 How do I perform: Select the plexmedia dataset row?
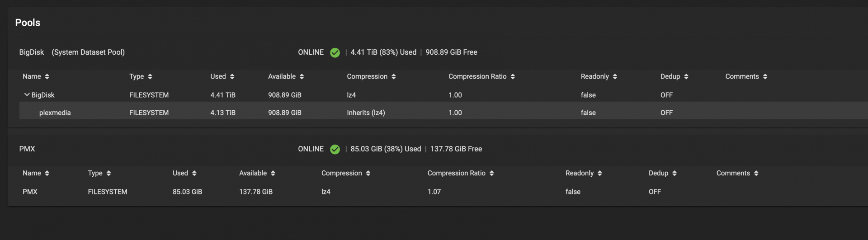(443, 113)
